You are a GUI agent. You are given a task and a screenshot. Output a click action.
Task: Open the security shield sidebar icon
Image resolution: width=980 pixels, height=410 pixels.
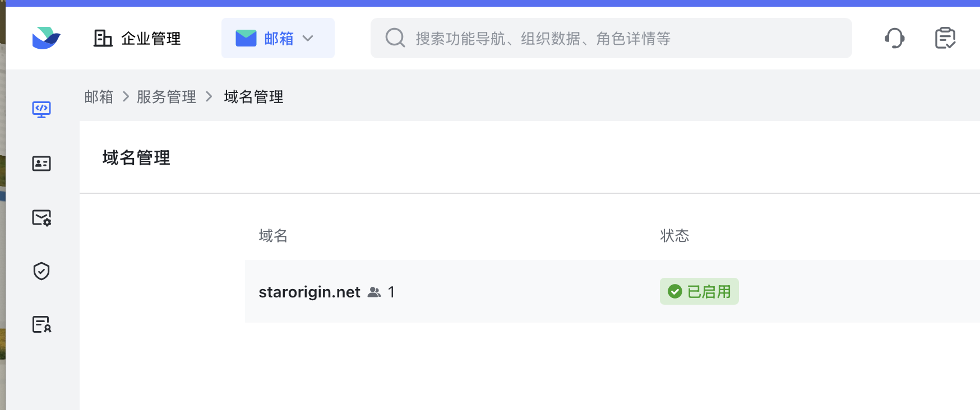41,271
